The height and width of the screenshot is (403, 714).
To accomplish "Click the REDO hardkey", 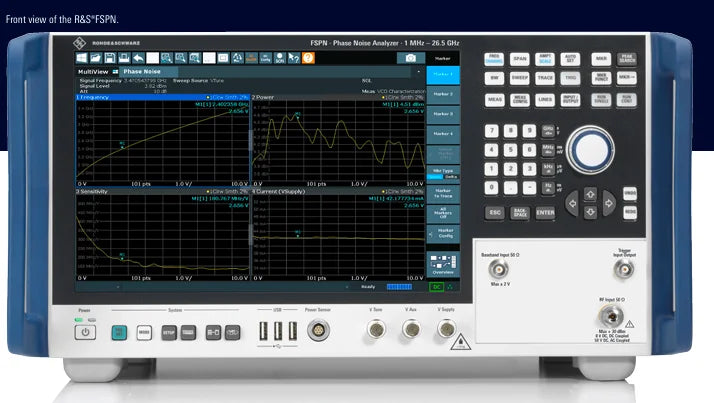I will (x=630, y=213).
